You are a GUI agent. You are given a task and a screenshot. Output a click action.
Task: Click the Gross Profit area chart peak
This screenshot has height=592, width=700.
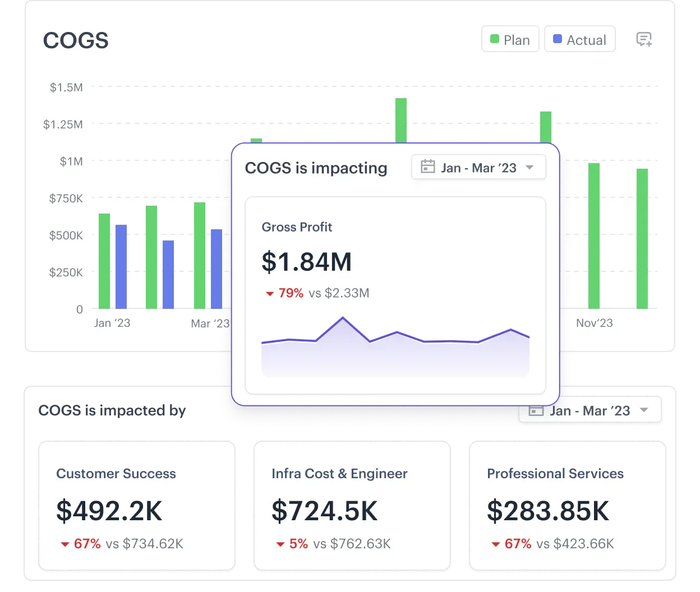coord(343,318)
